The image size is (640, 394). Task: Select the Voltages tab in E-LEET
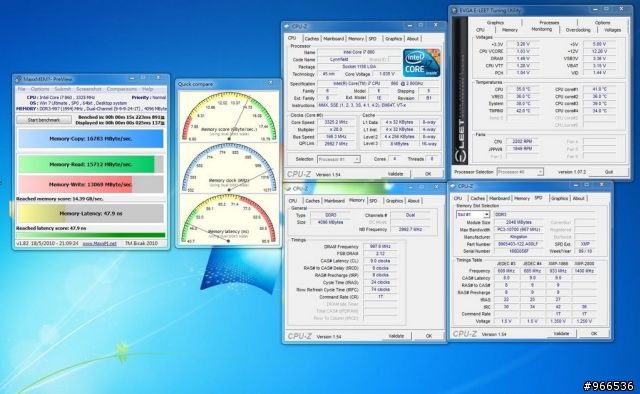pyautogui.click(x=612, y=30)
